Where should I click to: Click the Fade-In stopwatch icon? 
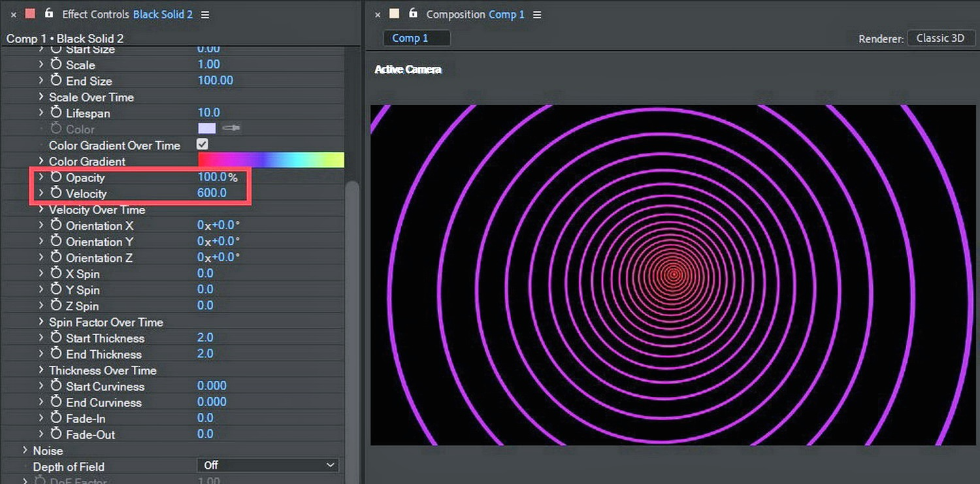click(56, 418)
